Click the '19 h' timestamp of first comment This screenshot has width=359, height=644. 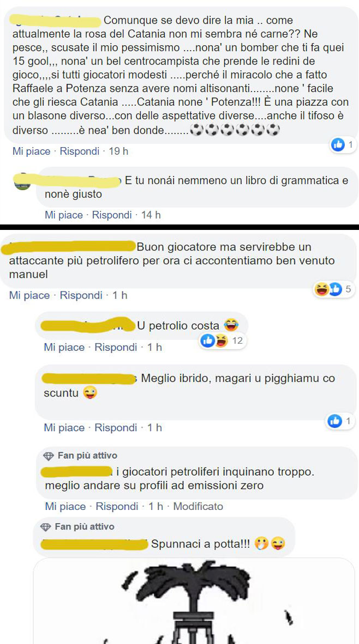(x=118, y=151)
